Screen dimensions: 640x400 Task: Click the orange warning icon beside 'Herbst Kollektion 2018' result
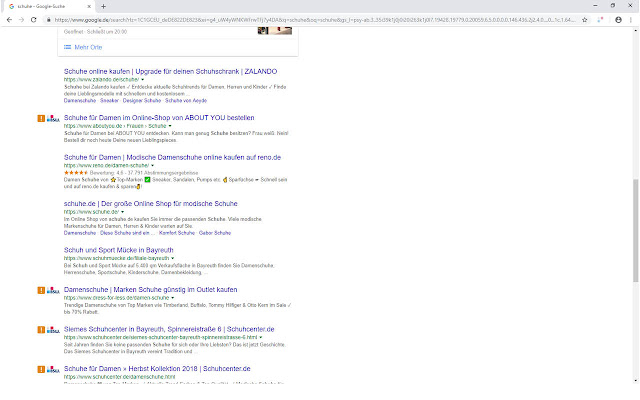pos(41,369)
